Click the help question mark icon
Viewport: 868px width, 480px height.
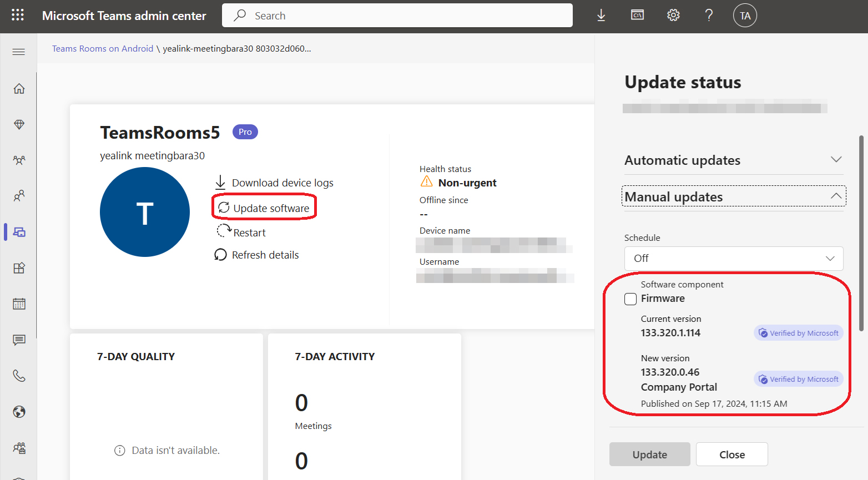point(709,15)
